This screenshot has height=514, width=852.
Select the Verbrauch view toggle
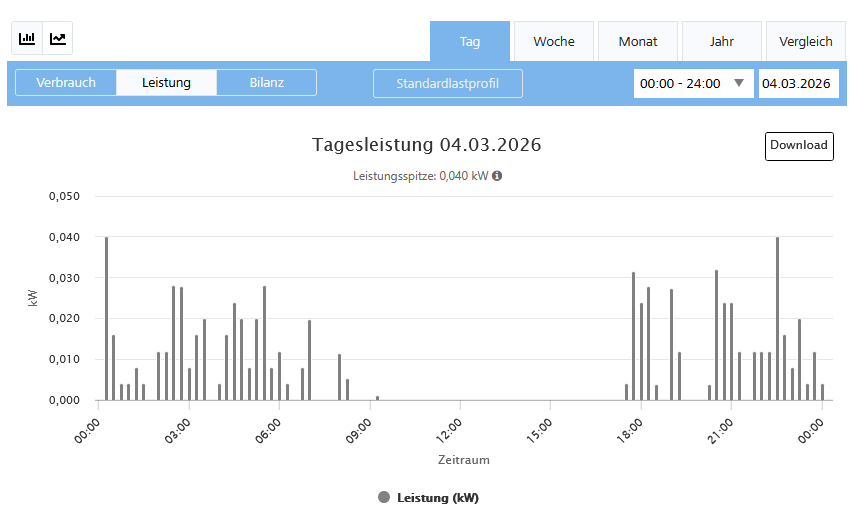pos(66,83)
